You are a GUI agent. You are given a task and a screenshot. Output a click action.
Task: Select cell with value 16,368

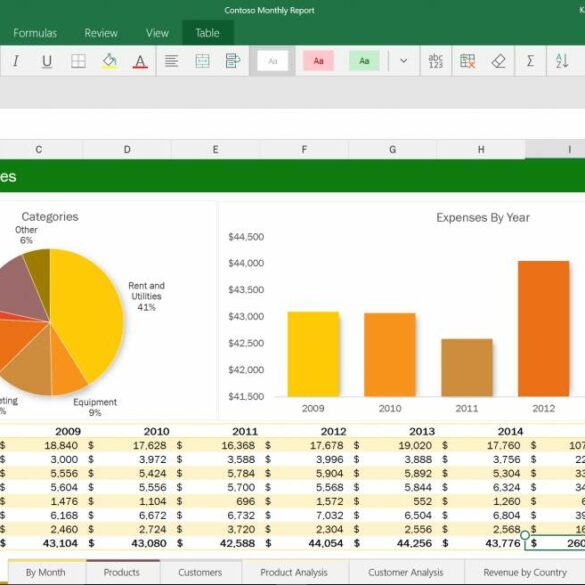pyautogui.click(x=215, y=445)
